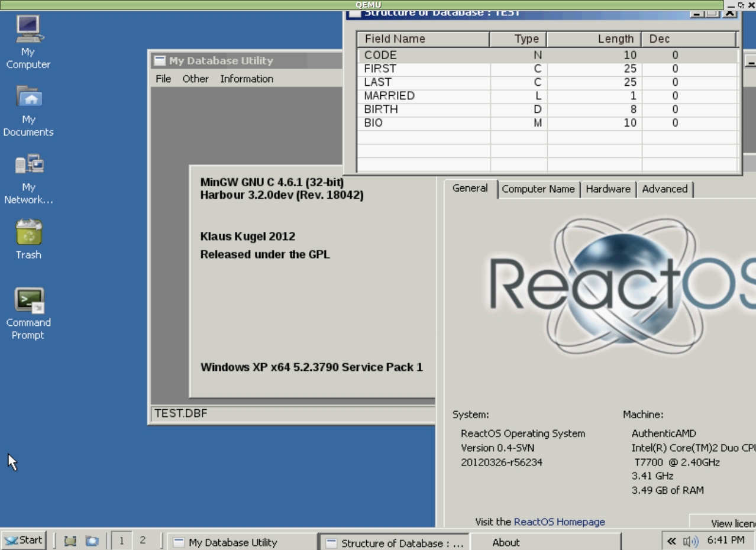
Task: Select the MARRIED field row
Action: [548, 96]
